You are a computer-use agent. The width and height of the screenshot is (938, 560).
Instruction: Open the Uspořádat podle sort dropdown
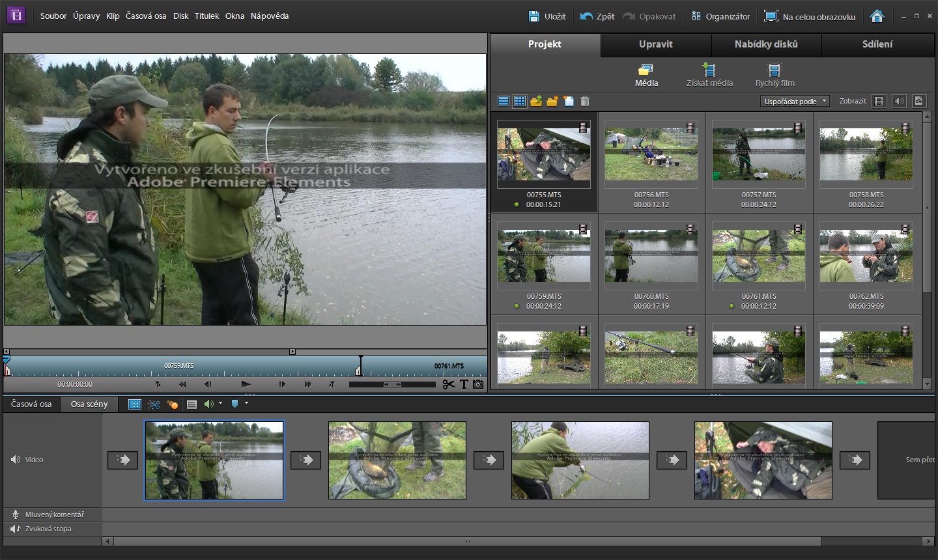[x=795, y=101]
